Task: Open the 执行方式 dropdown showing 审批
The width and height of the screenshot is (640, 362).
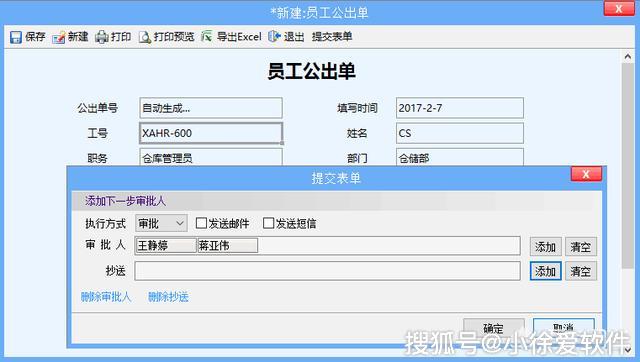Action: (x=161, y=223)
